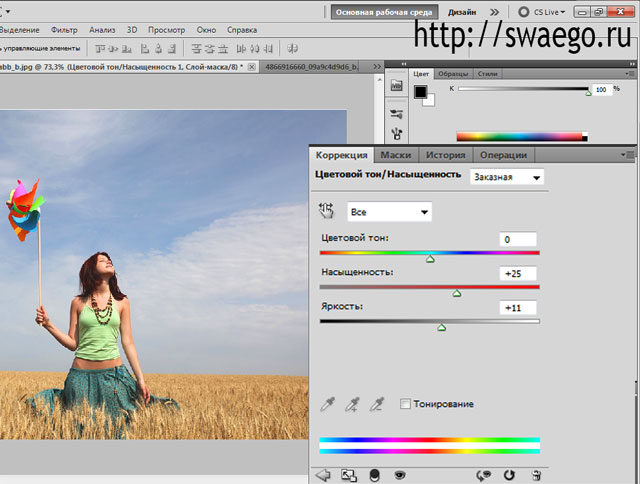Return to adjustment list with back arrow
This screenshot has height=484, width=640.
(323, 475)
